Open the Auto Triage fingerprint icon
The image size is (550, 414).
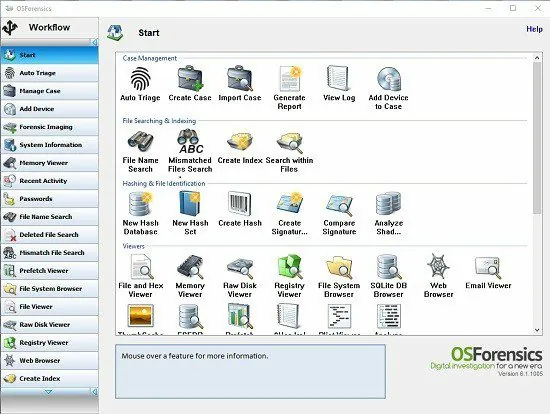pyautogui.click(x=140, y=79)
